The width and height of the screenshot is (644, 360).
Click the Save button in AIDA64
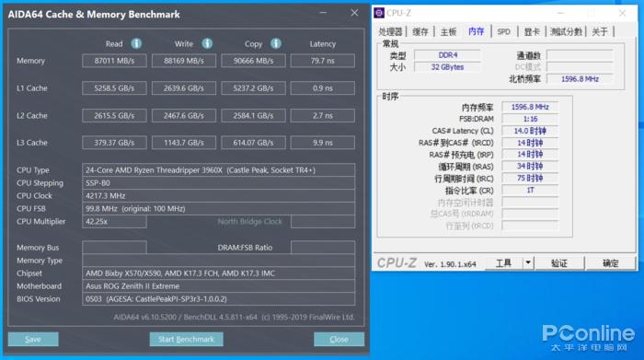33,339
